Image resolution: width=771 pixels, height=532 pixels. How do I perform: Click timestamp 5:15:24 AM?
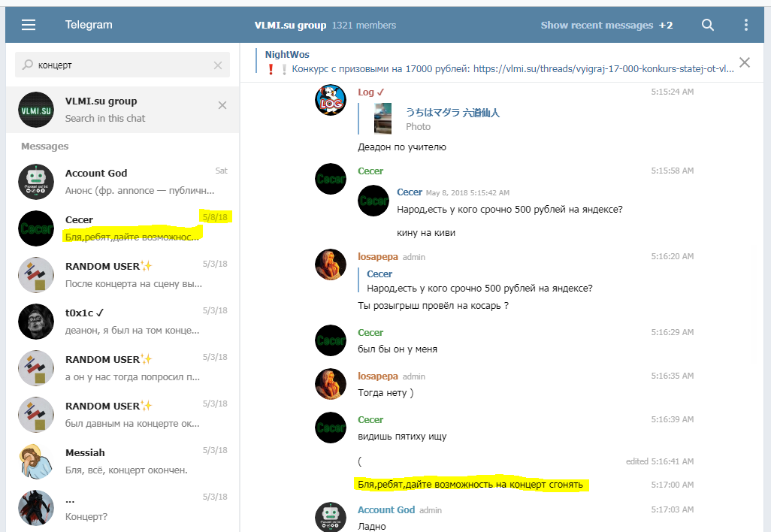click(672, 92)
